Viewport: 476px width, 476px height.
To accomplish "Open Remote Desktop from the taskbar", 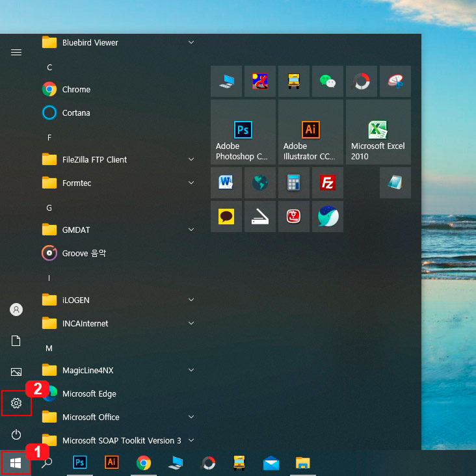I will pyautogui.click(x=176, y=463).
